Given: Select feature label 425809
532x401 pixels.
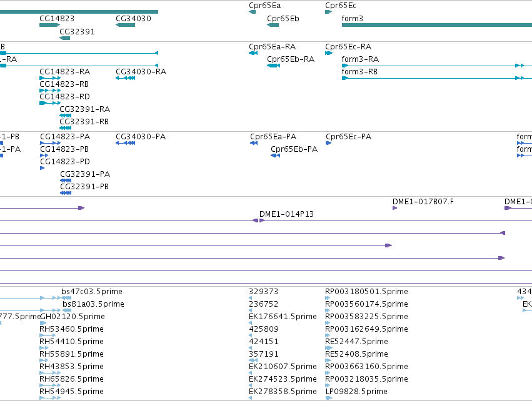Looking at the screenshot, I should (264, 329).
